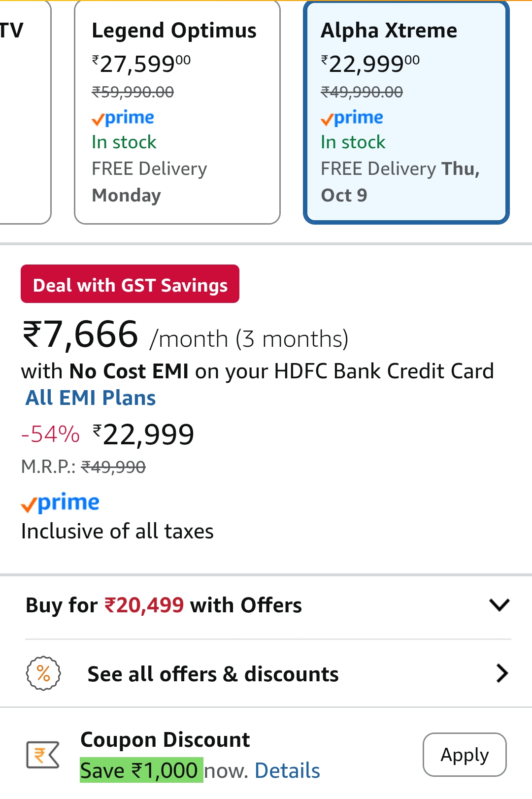
Task: Click the rupee coupon ticket icon
Action: pos(43,755)
